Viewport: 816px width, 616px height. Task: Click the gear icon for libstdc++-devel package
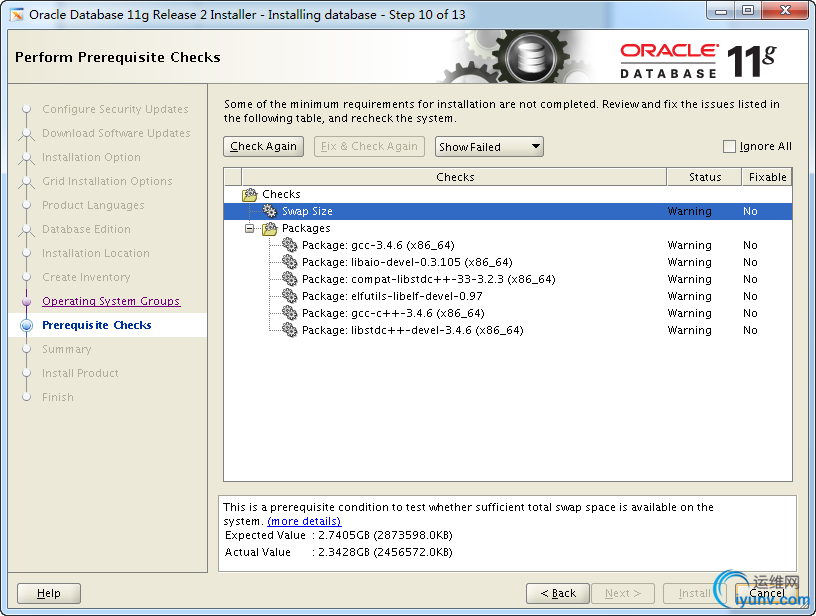click(x=289, y=330)
